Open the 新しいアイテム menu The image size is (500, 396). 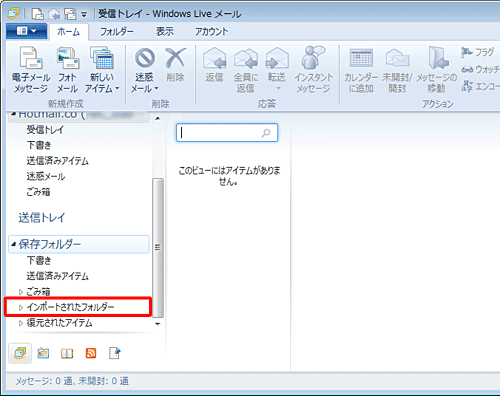coord(102,70)
